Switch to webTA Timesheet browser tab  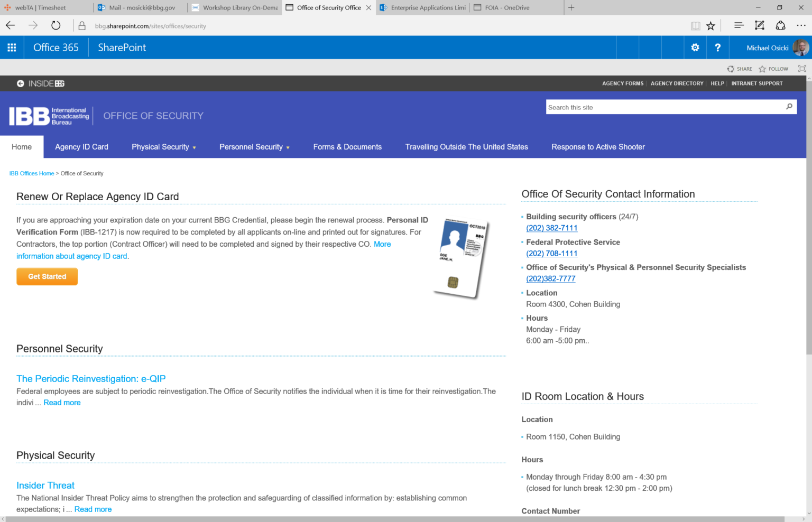point(47,7)
